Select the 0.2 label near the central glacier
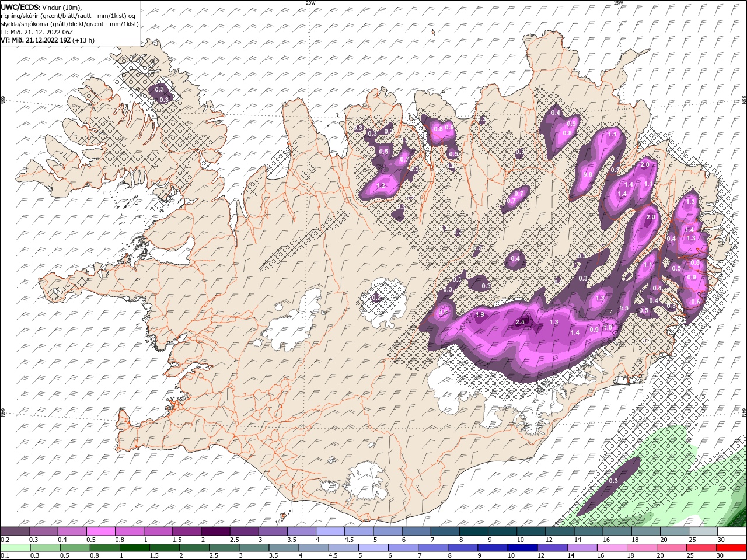Image resolution: width=747 pixels, height=560 pixels. coord(376,298)
